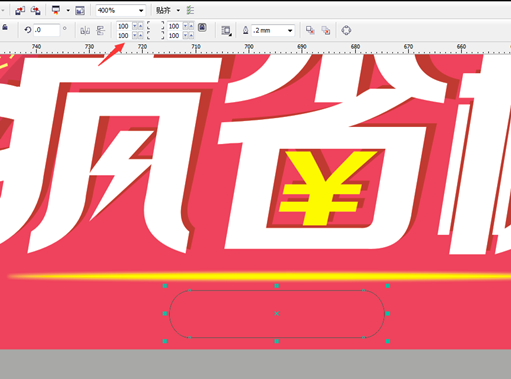Decrease the bottom-left corner radius value

coord(135,35)
